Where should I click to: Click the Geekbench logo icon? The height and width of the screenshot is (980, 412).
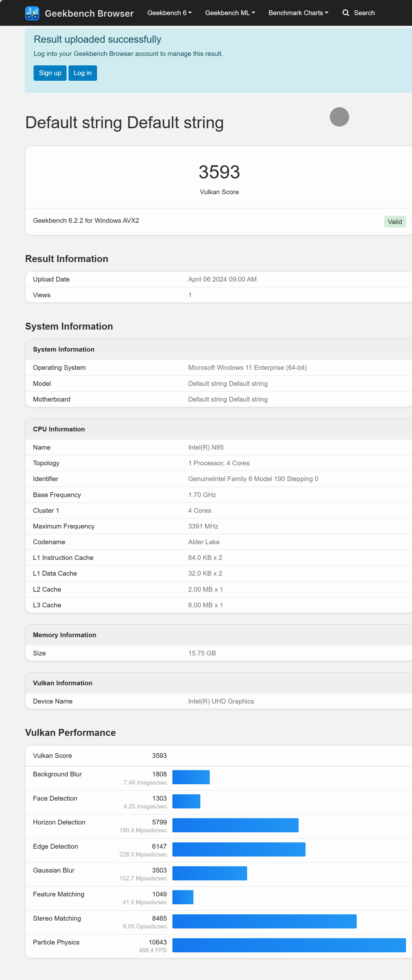tap(32, 13)
